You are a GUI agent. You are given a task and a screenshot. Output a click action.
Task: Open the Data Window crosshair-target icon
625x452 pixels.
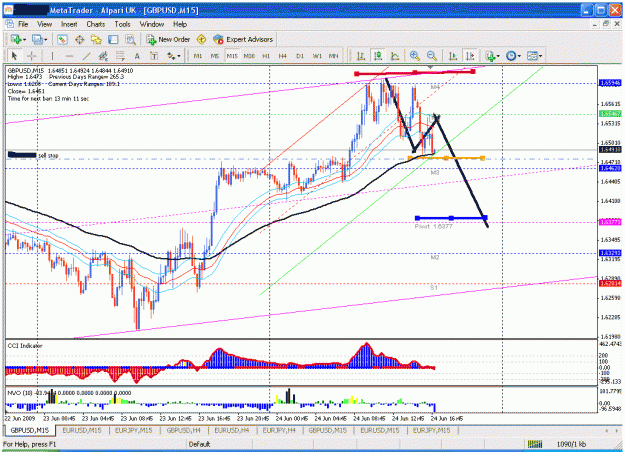(79, 39)
